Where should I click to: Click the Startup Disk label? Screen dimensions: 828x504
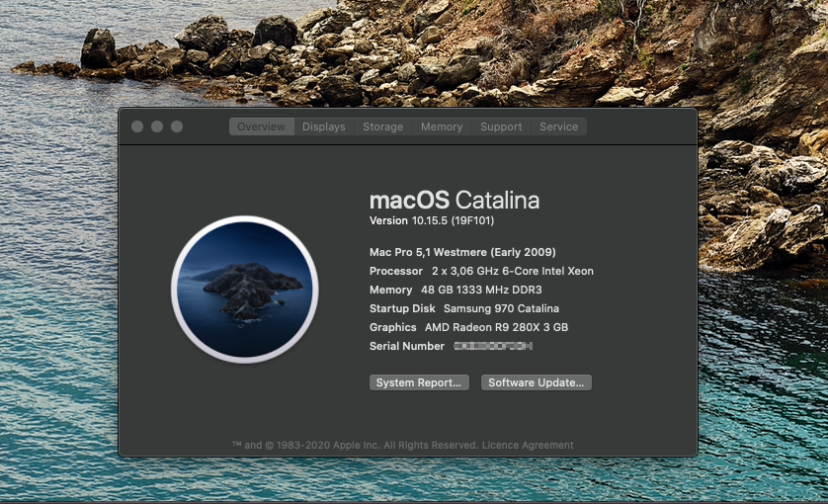pyautogui.click(x=402, y=308)
